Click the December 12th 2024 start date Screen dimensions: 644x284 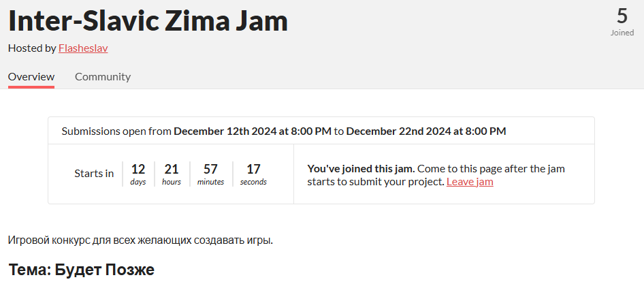click(x=253, y=131)
